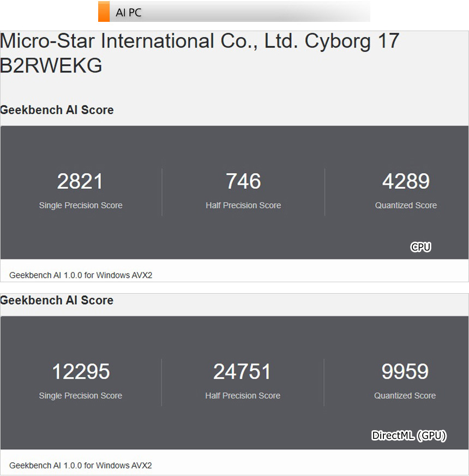The height and width of the screenshot is (476, 469).
Task: Select the AI PC header label
Action: point(129,13)
